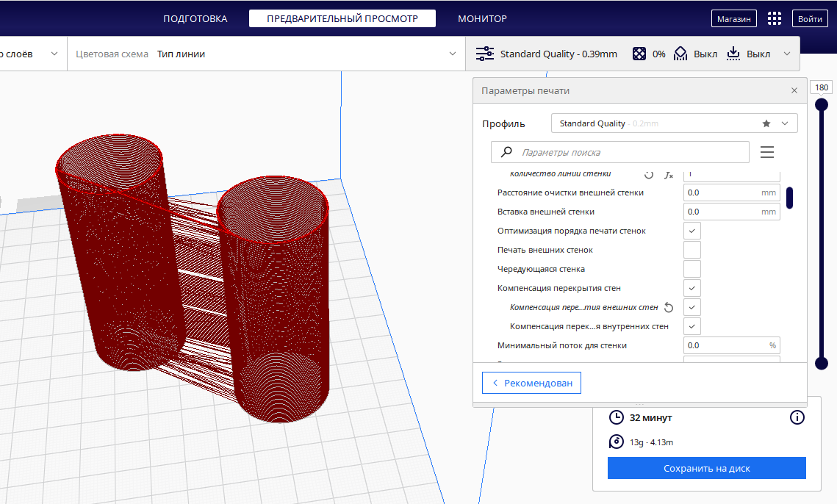This screenshot has width=837, height=504.
Task: Open the settings visibility hamburger menu
Action: 767,152
